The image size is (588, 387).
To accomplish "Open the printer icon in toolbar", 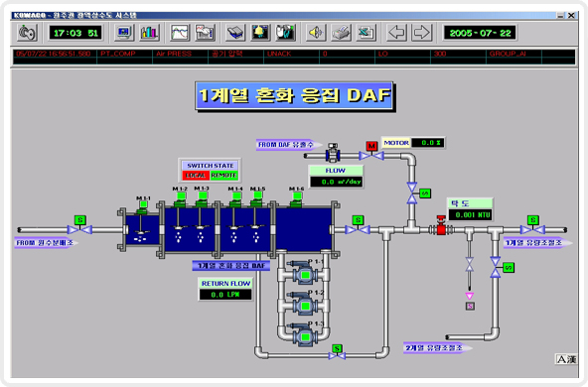I will [341, 33].
